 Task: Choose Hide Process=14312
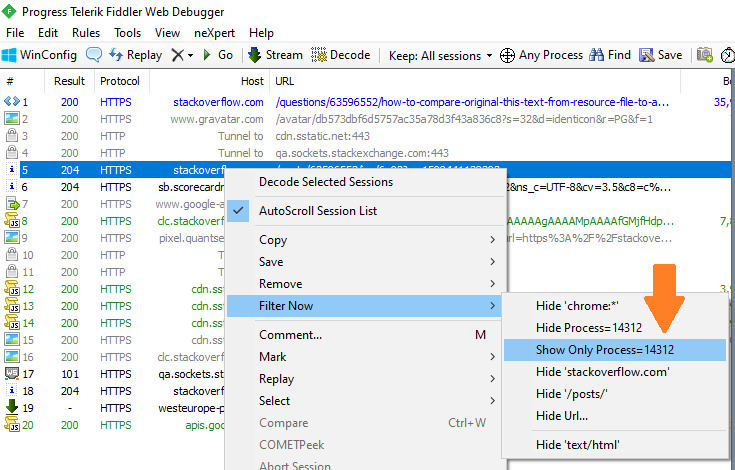[615, 328]
